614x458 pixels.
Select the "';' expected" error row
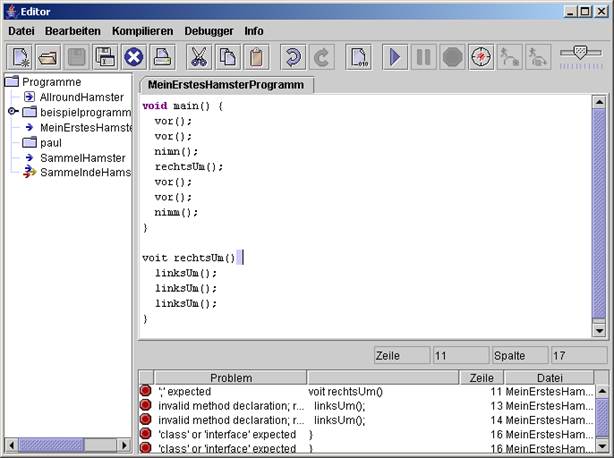(x=220, y=391)
